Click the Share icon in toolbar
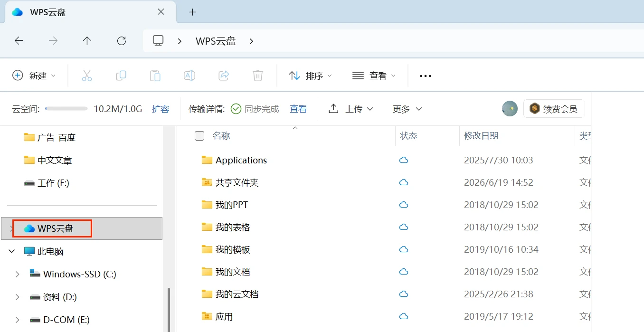This screenshot has width=644, height=332. pos(224,76)
